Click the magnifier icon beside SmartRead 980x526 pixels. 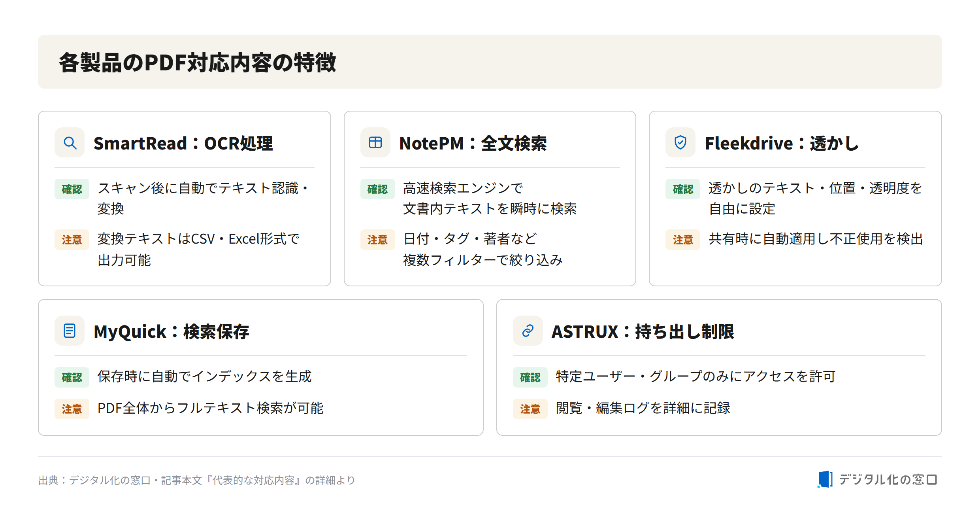pyautogui.click(x=70, y=143)
